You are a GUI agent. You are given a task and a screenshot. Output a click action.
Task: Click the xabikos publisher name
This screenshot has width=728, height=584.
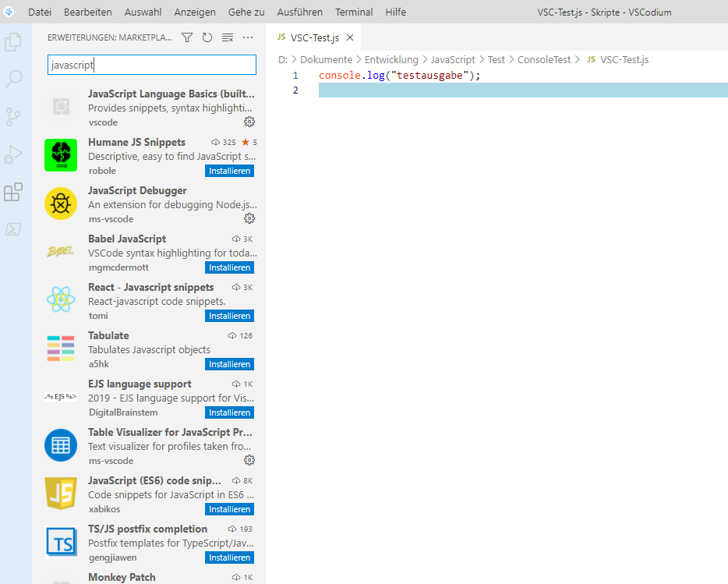(104, 508)
